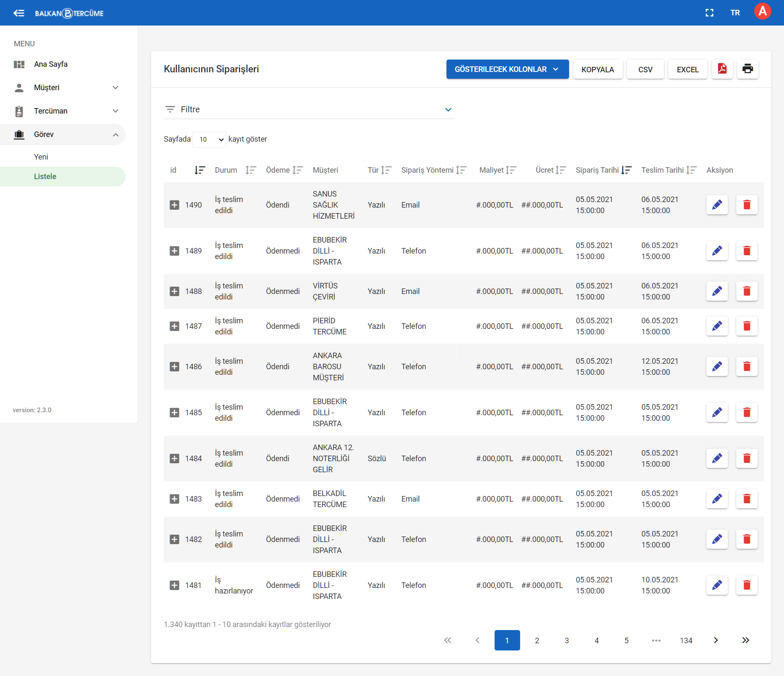Select current page 1 button
Viewport: 784px width, 676px height.
[507, 640]
